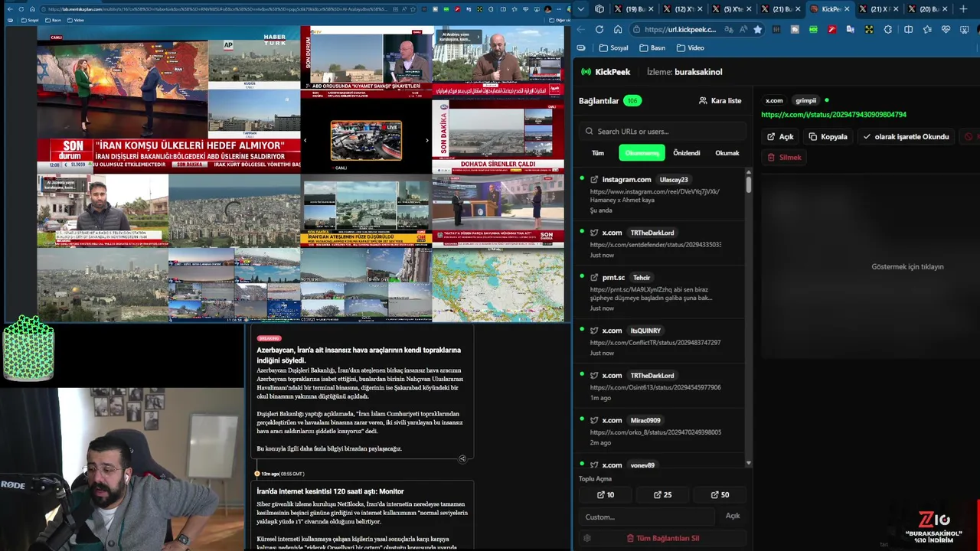Open the Kara liste blacklist
Viewport: 980px width, 551px height.
tap(720, 100)
